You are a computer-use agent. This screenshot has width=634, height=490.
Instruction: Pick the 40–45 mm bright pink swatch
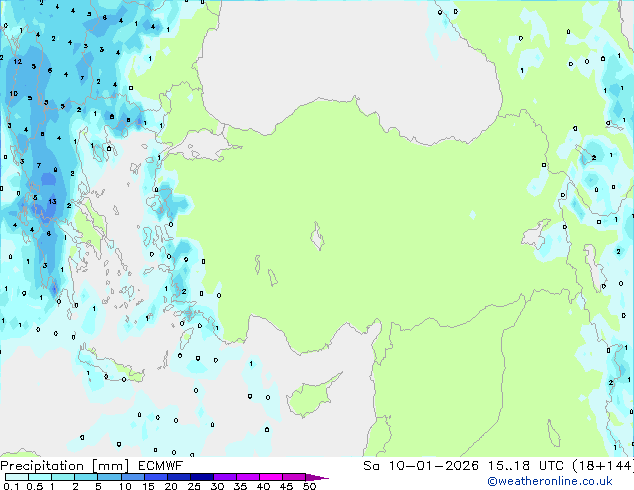(271, 477)
